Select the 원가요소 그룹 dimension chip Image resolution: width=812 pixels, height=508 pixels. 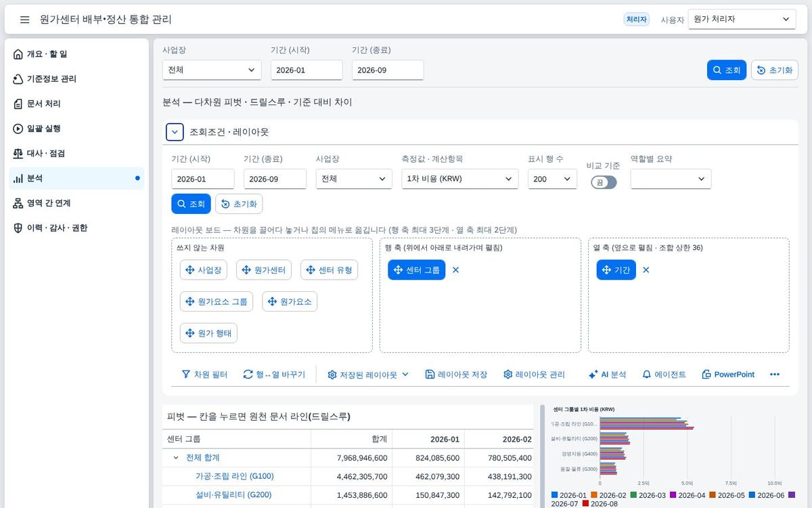217,301
